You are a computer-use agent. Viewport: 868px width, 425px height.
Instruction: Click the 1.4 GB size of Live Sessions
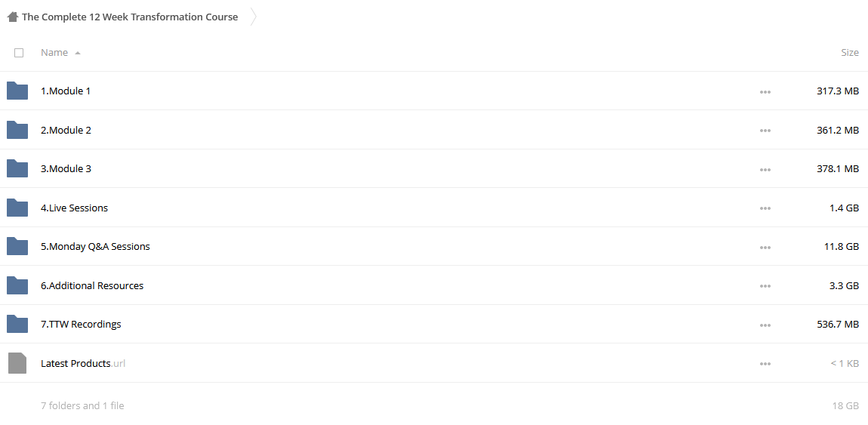[844, 208]
